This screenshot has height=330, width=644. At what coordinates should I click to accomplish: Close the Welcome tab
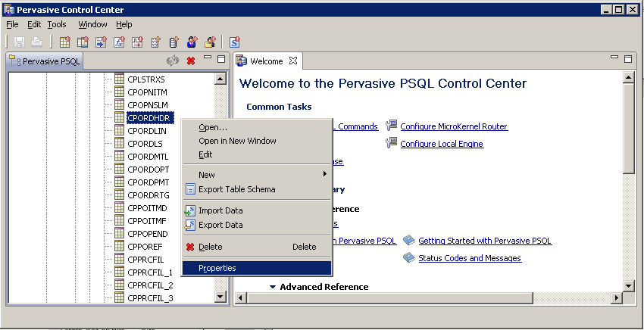[x=293, y=61]
